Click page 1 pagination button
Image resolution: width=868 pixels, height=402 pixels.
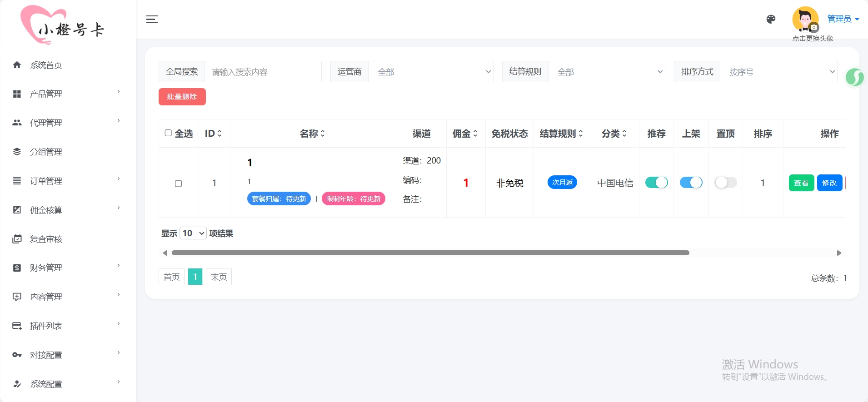(x=195, y=277)
